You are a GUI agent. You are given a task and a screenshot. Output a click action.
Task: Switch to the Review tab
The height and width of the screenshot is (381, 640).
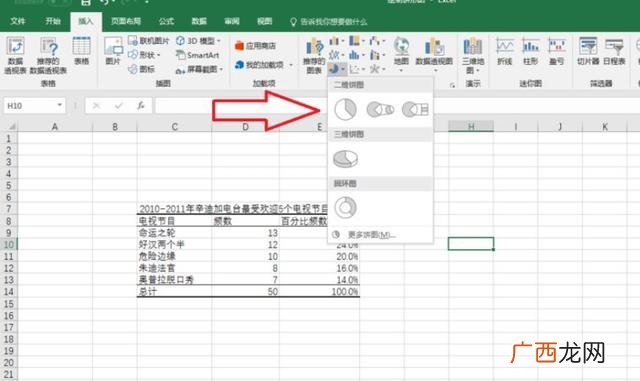tap(231, 21)
